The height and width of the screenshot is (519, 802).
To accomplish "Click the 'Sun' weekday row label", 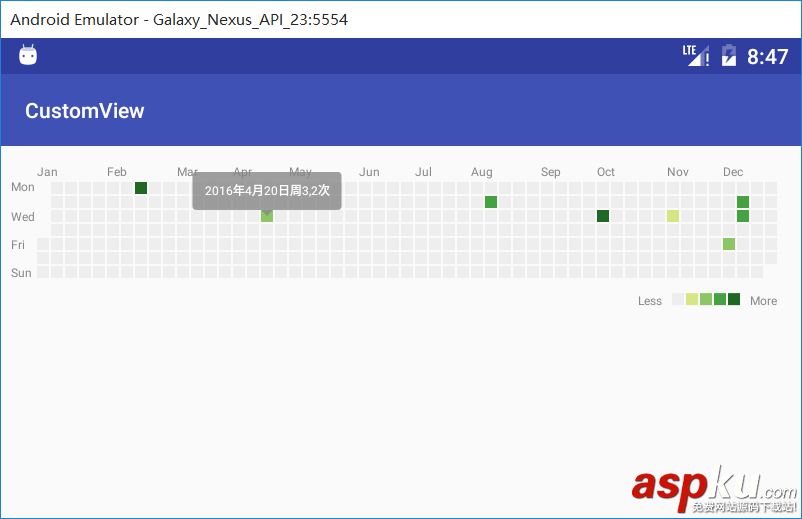I will 21,273.
